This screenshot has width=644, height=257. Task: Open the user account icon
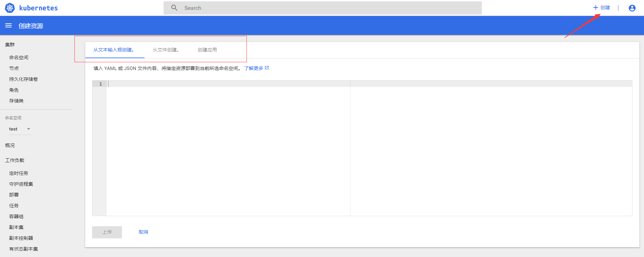tap(632, 8)
